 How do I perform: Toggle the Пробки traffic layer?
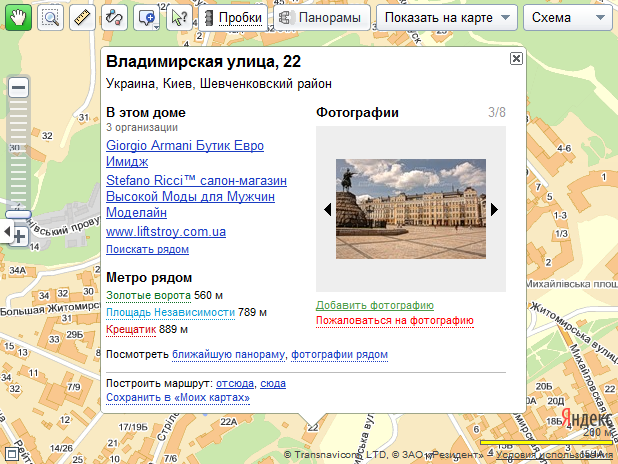(x=233, y=18)
